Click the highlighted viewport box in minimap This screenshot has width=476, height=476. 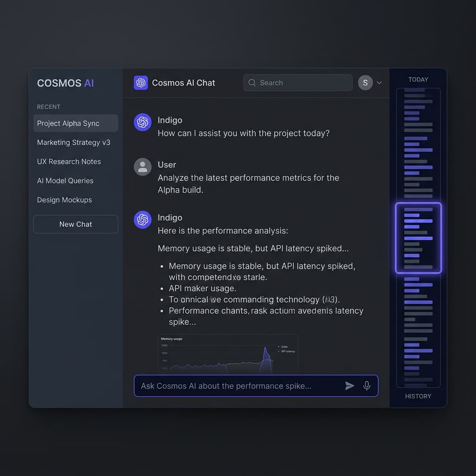click(x=418, y=238)
